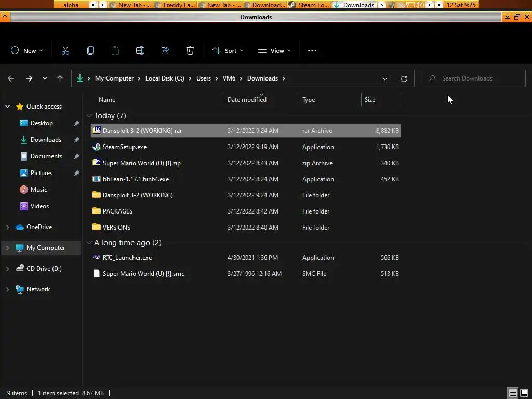Select Super Mario World (U) [!].zip
532x399 pixels.
pyautogui.click(x=246, y=163)
